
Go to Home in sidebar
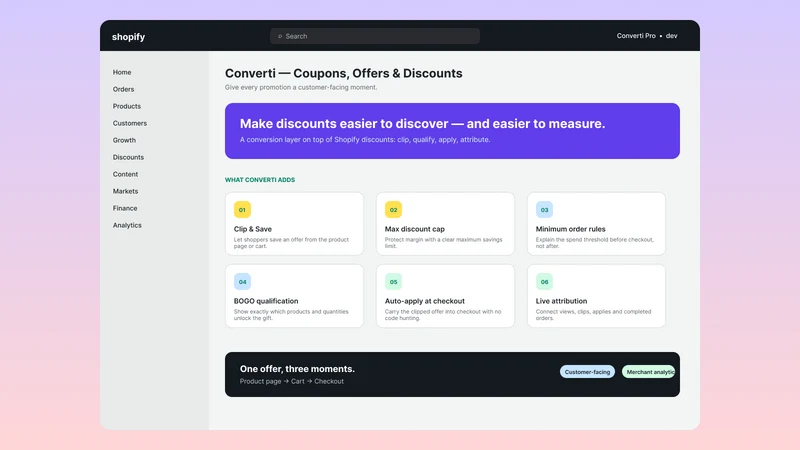[x=122, y=72]
